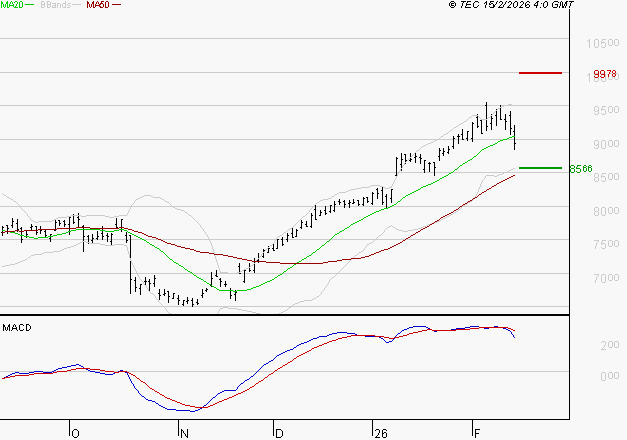
Task: Click the green 8566 support value
Action: (x=581, y=169)
